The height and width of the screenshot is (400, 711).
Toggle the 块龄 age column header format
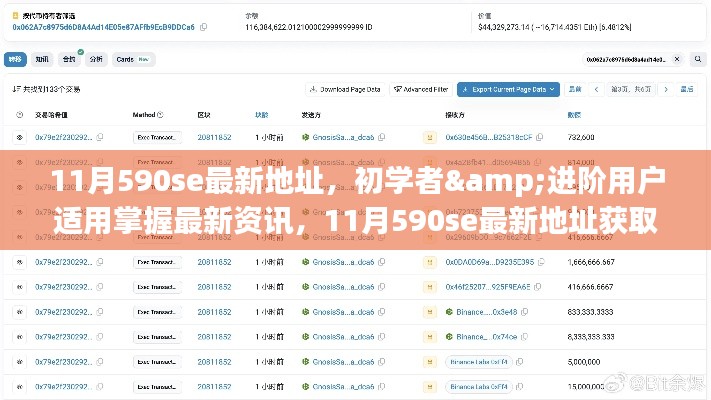(x=262, y=115)
